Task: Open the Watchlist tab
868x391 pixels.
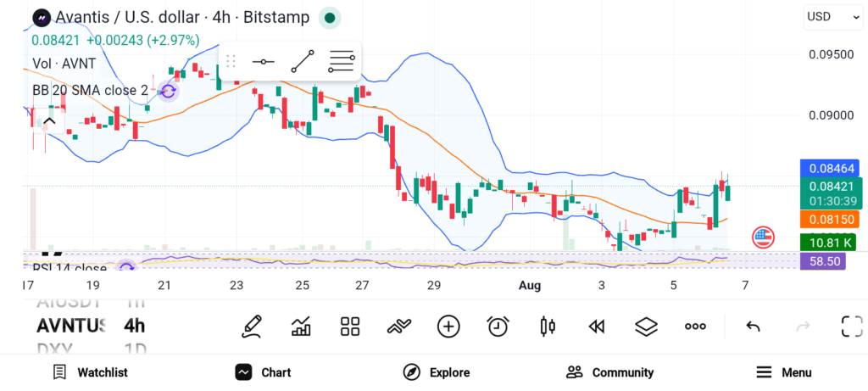Action: (90, 372)
